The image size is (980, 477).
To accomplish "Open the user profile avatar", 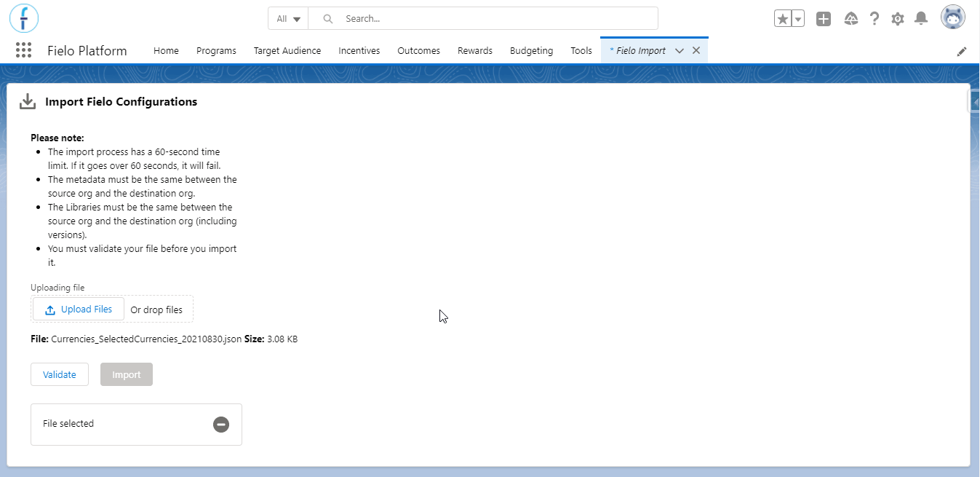I will click(953, 18).
